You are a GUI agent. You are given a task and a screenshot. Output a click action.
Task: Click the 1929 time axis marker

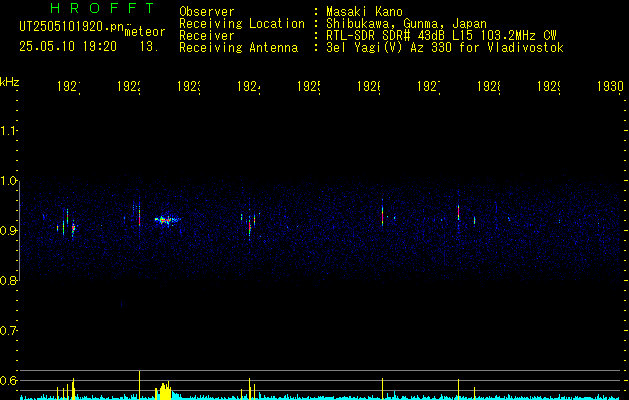tap(549, 86)
